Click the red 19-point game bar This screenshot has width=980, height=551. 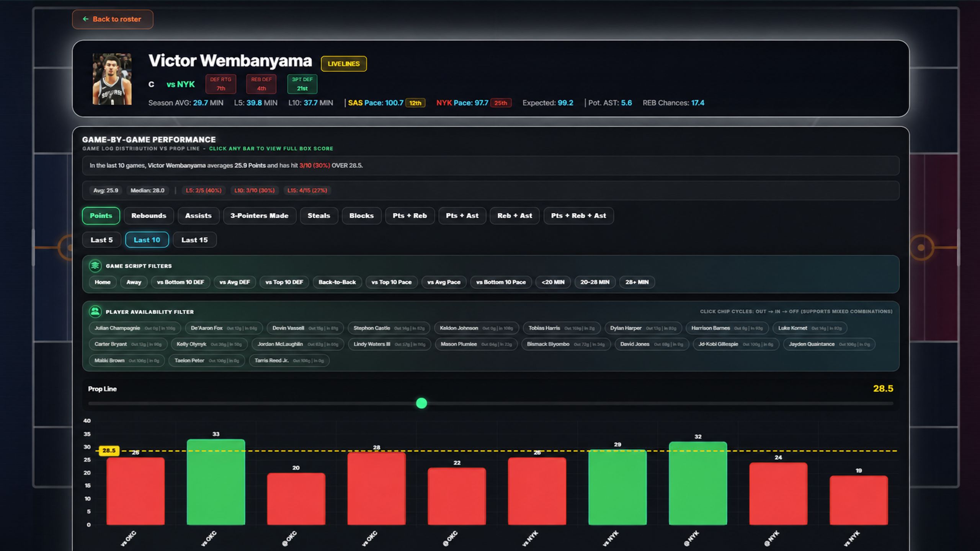click(859, 500)
